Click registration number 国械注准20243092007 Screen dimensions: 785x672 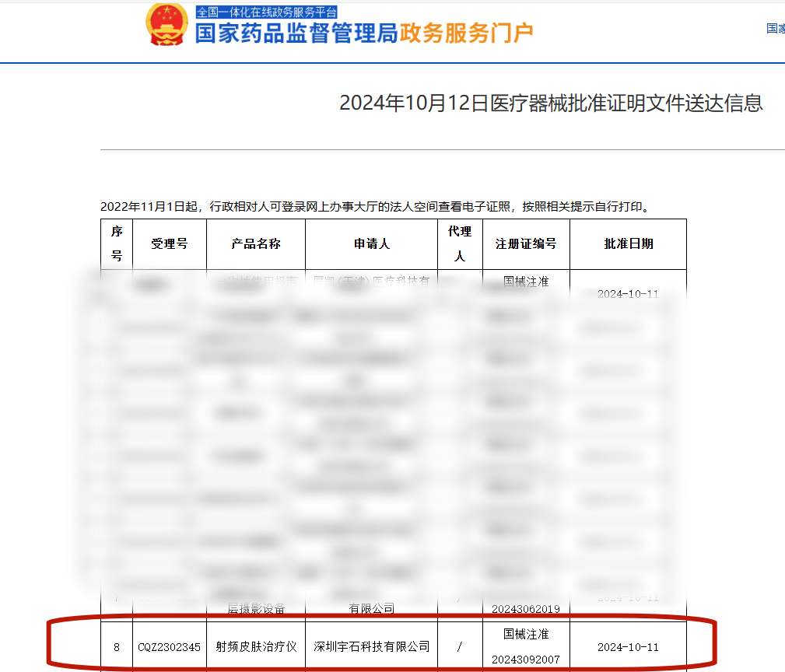pos(526,646)
